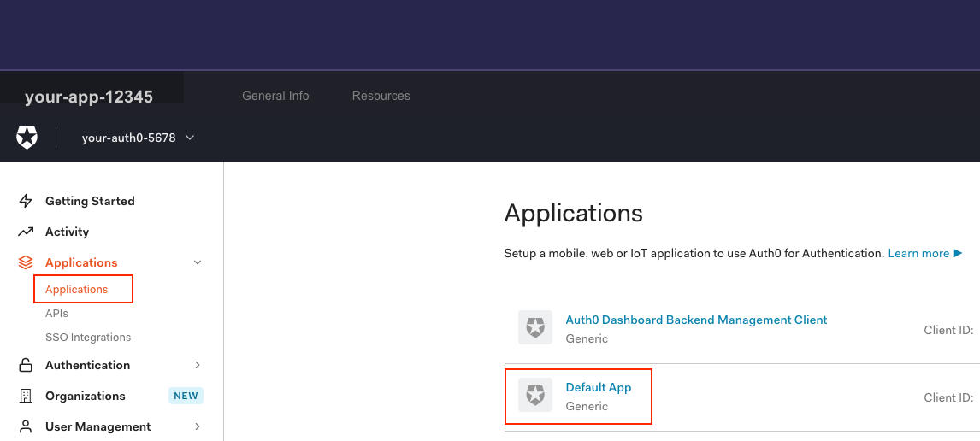This screenshot has width=980, height=441.
Task: Open Auth0 Dashboard Backend Management Client link
Action: (696, 320)
